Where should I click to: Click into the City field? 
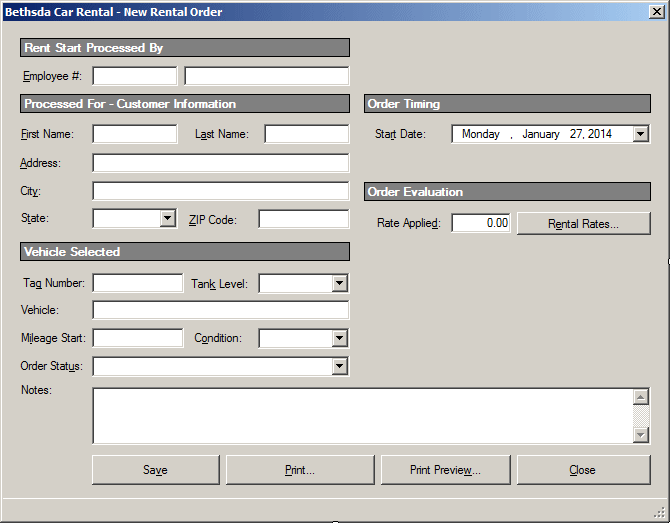[x=220, y=191]
